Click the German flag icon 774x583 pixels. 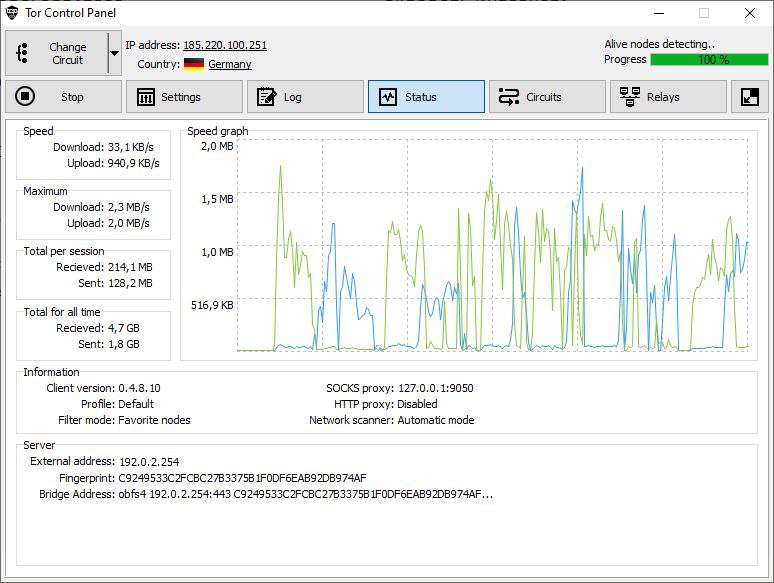[194, 64]
